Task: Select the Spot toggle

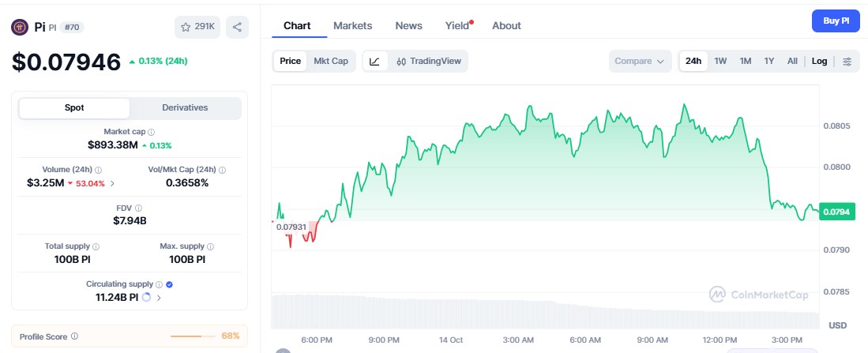Action: 74,108
